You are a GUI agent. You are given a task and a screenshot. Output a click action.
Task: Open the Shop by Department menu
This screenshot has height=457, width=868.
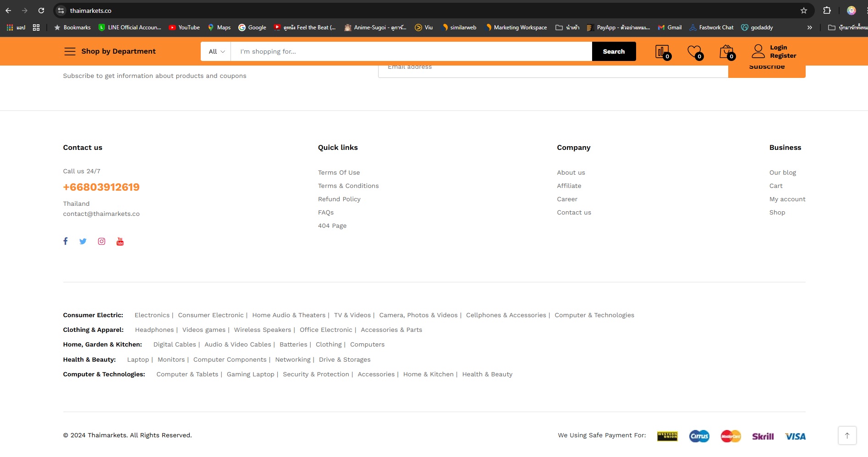(110, 51)
